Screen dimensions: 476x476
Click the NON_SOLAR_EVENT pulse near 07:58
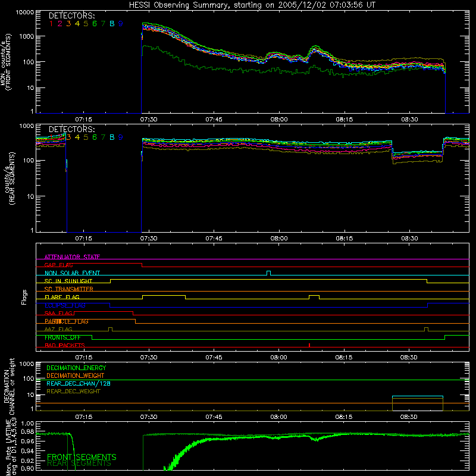click(268, 273)
